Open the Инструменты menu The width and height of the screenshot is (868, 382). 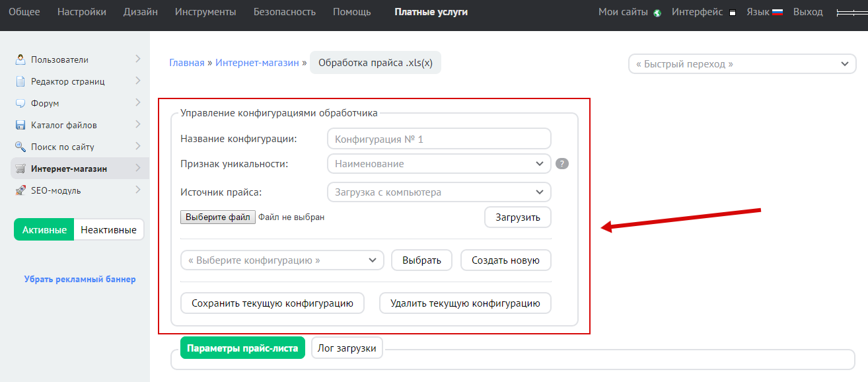[205, 12]
